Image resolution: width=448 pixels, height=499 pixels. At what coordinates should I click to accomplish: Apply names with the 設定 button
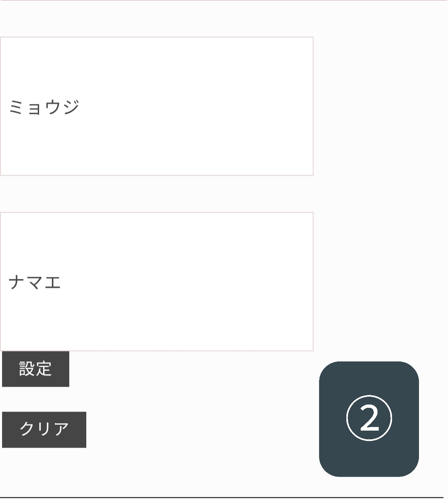[x=36, y=368]
